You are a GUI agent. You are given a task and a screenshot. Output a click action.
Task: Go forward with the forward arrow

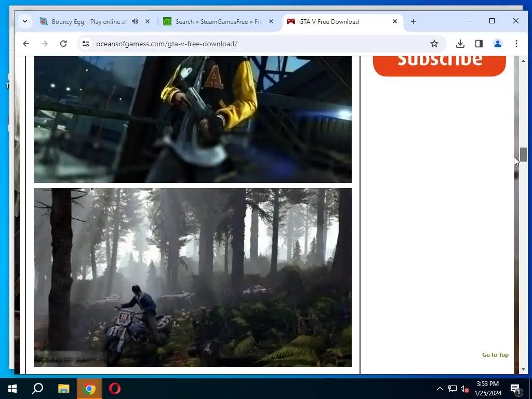[45, 44]
